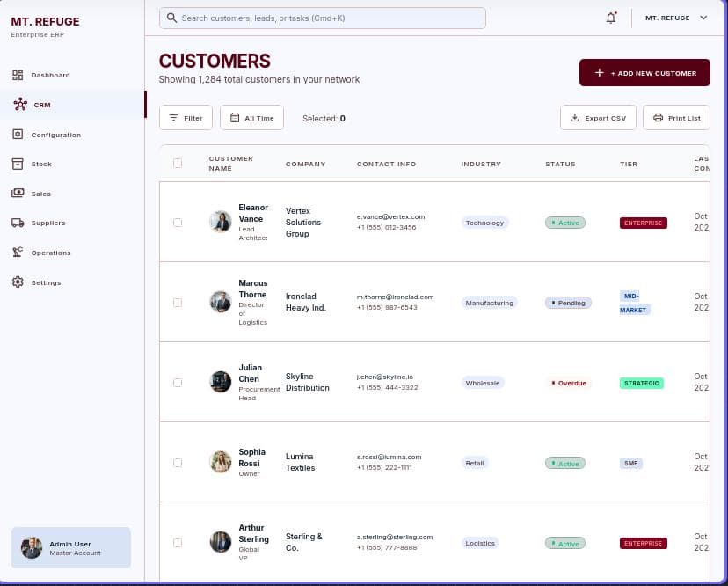
Task: Open Marcus Thorne's avatar photo
Action: click(x=221, y=302)
